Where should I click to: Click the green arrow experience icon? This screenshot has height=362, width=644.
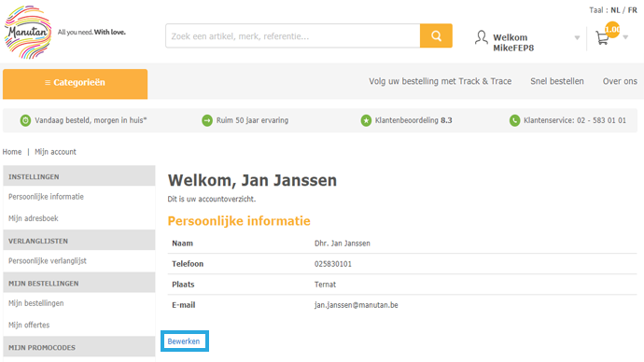coord(207,120)
